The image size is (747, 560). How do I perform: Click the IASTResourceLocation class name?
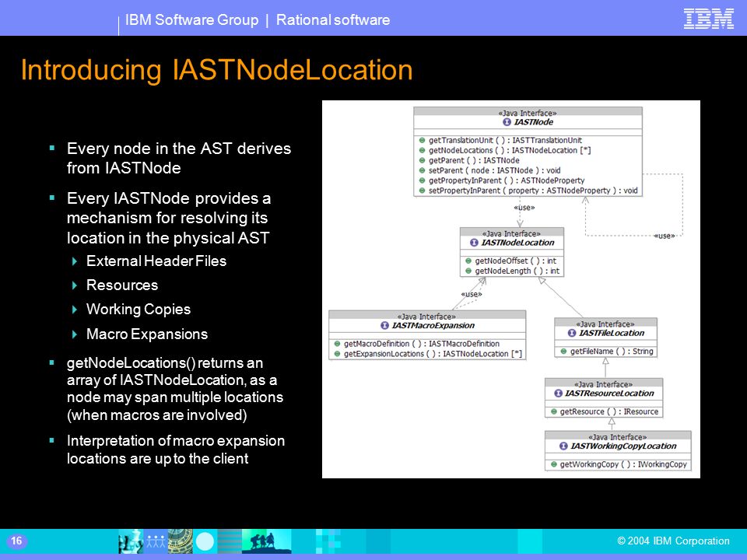click(x=609, y=394)
